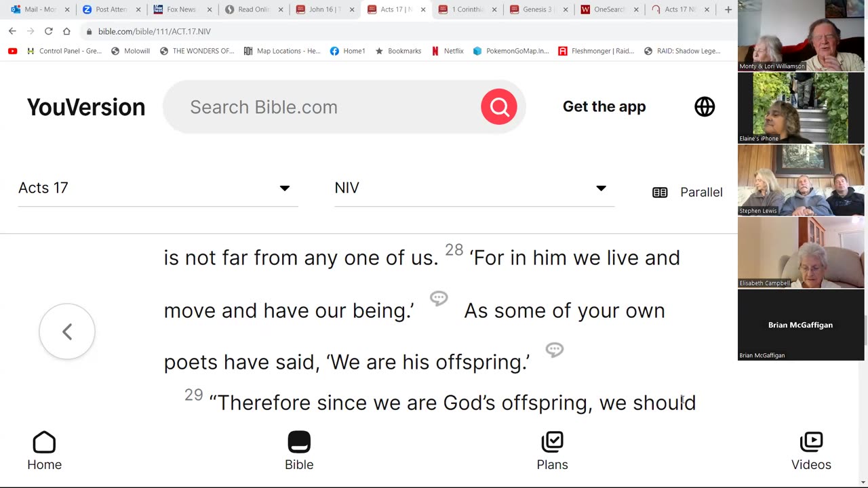The image size is (868, 488).
Task: Switch to the John 16 browser tab
Action: click(325, 9)
